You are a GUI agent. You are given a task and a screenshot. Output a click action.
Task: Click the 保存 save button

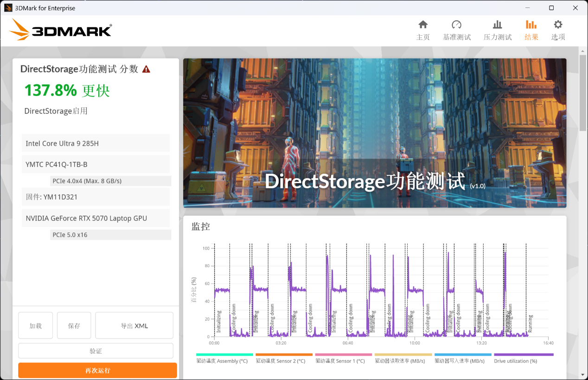click(74, 325)
